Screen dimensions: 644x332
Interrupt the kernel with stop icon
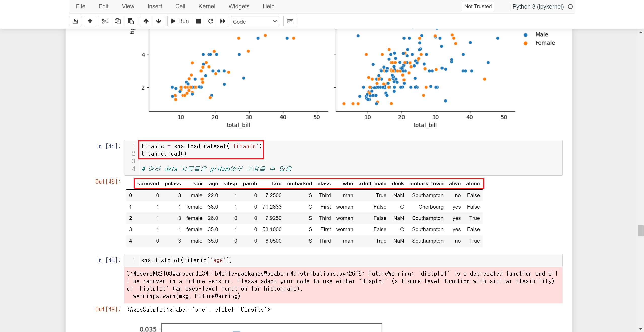click(x=198, y=21)
